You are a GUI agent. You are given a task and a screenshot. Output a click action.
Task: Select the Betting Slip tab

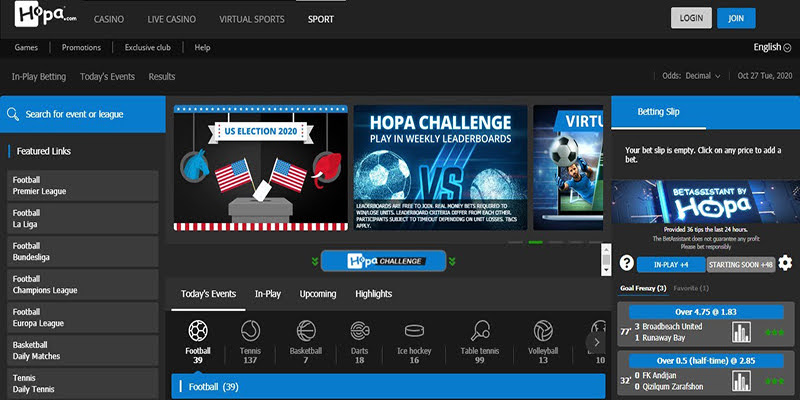[658, 112]
